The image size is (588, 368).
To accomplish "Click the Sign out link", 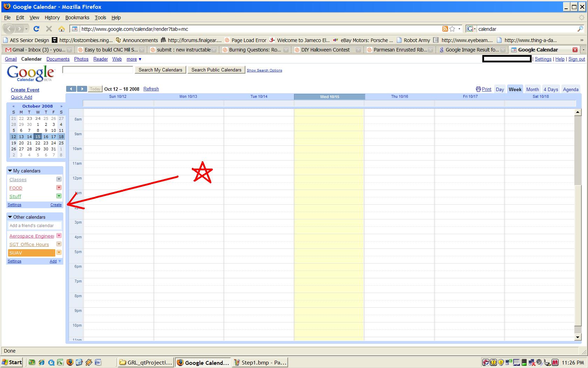I will (x=576, y=59).
